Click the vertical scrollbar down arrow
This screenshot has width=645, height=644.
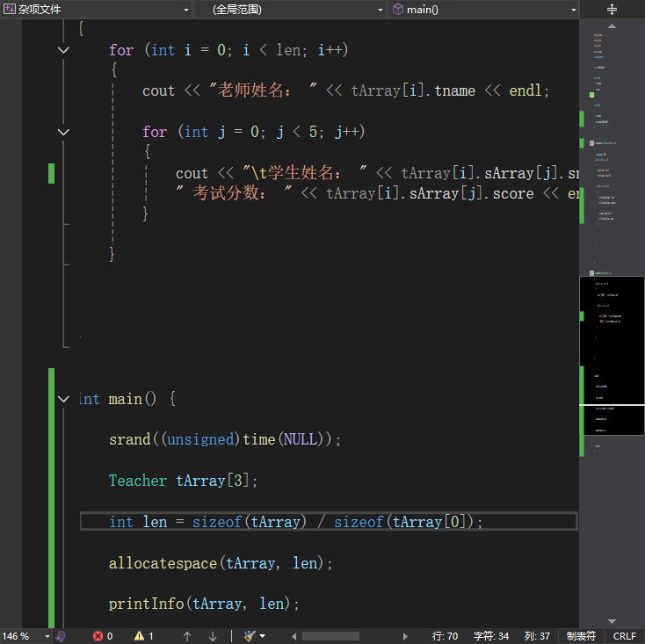pyautogui.click(x=612, y=621)
